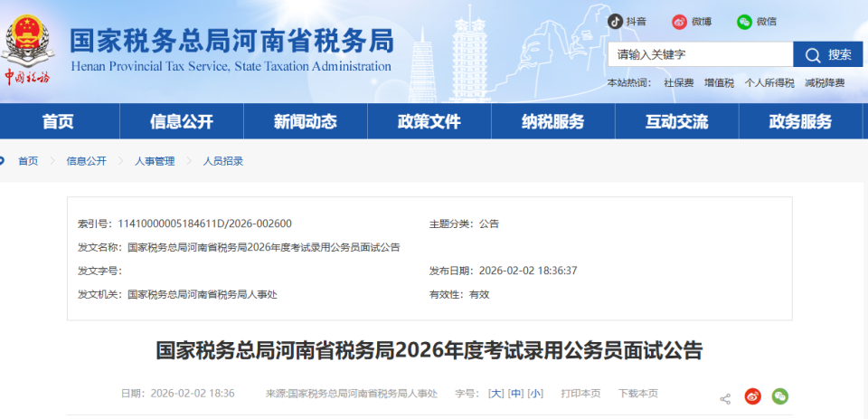868x419 pixels.
Task: Go to 人事管理 in the breadcrumb
Action: (155, 161)
